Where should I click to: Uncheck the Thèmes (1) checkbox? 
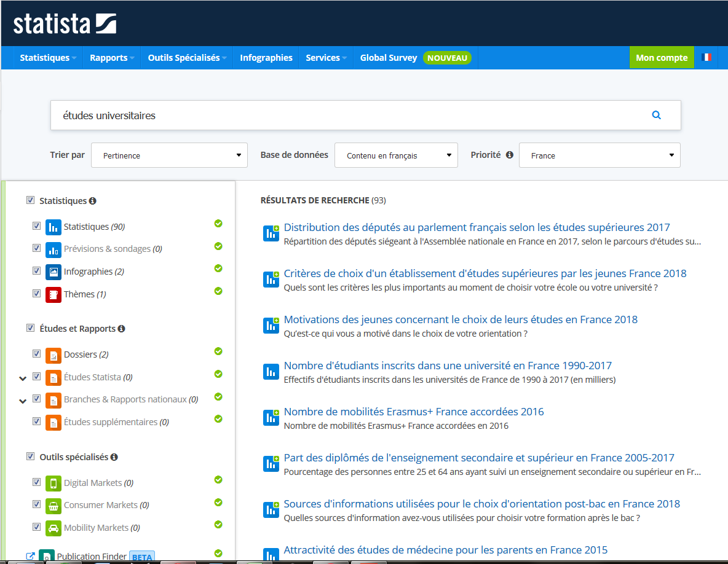(x=37, y=293)
